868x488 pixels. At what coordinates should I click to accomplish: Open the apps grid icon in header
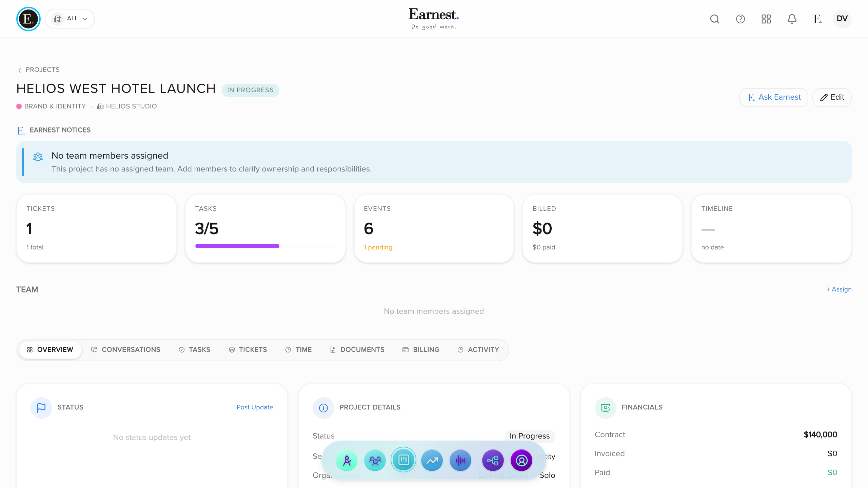[x=766, y=19]
